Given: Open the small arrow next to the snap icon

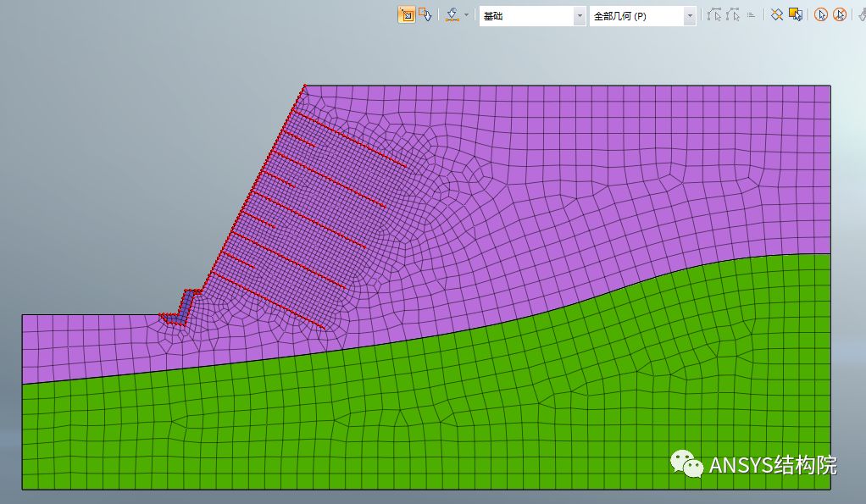Looking at the screenshot, I should coord(467,15).
